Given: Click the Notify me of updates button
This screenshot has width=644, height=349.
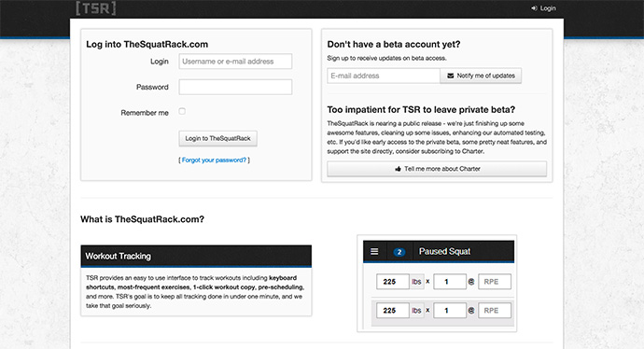Looking at the screenshot, I should [x=481, y=76].
